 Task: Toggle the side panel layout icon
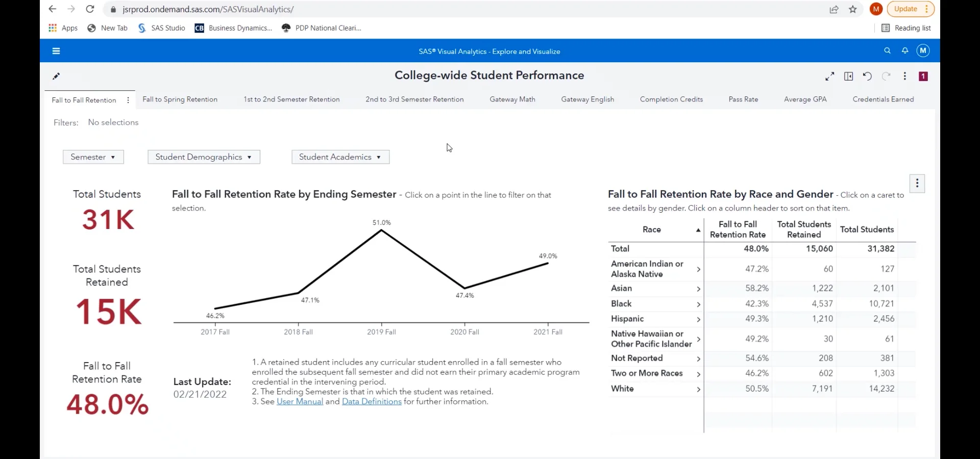pyautogui.click(x=848, y=76)
